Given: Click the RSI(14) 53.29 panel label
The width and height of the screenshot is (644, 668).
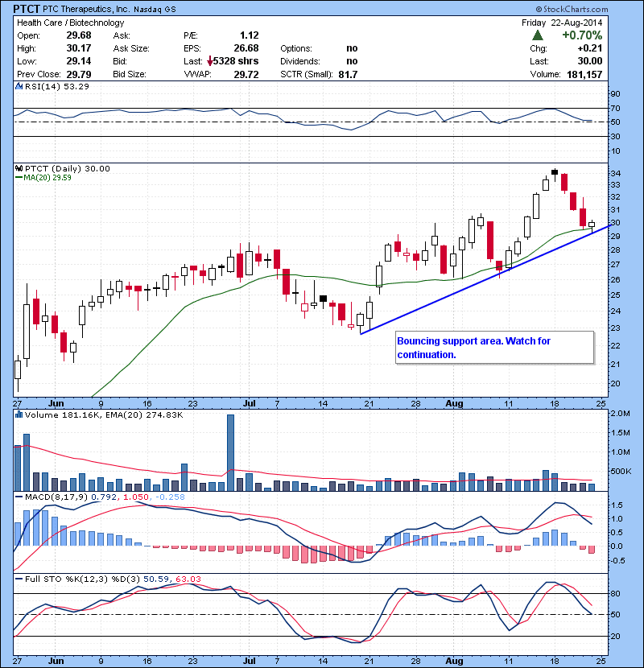Looking at the screenshot, I should click(56, 86).
